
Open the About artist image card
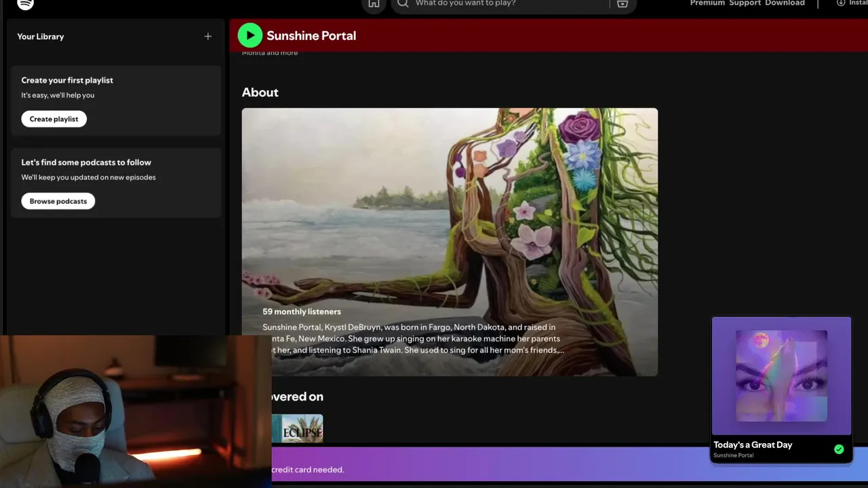click(450, 242)
